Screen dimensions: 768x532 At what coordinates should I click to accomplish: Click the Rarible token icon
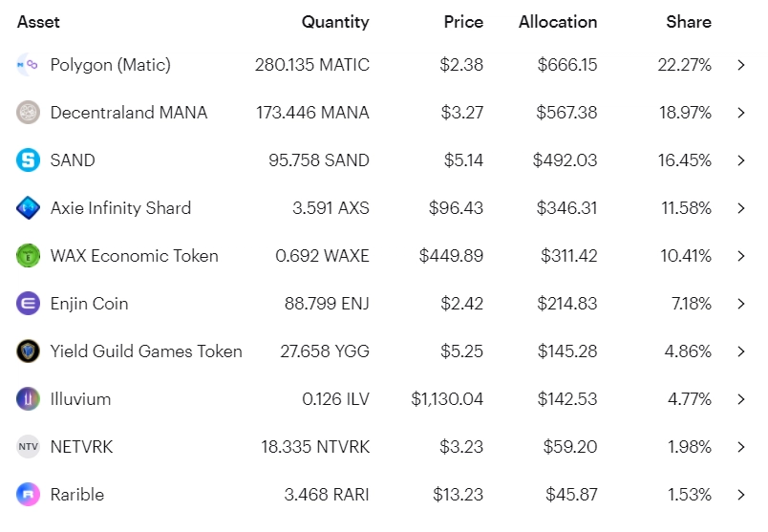pyautogui.click(x=29, y=495)
